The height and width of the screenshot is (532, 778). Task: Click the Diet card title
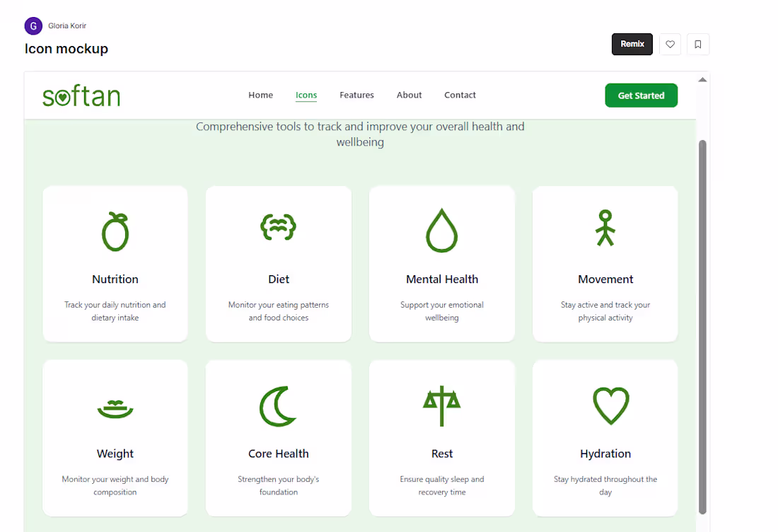[279, 279]
